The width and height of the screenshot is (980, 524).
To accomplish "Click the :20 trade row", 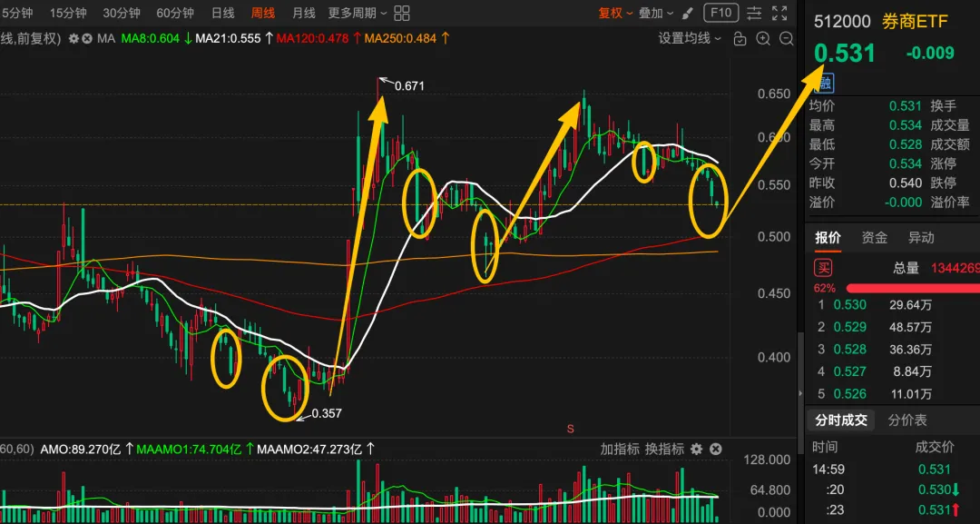I will pyautogui.click(x=894, y=489).
